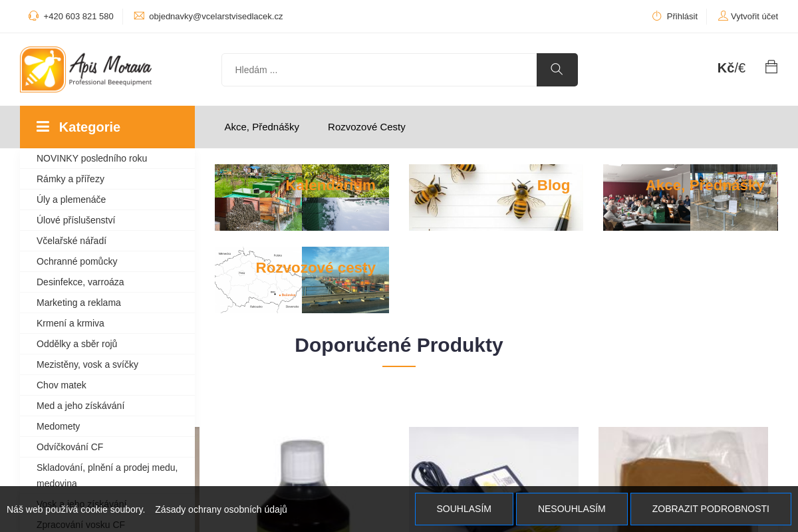Open Mezistěny, vosk a svíčky category
798x532 pixels.
(x=87, y=364)
